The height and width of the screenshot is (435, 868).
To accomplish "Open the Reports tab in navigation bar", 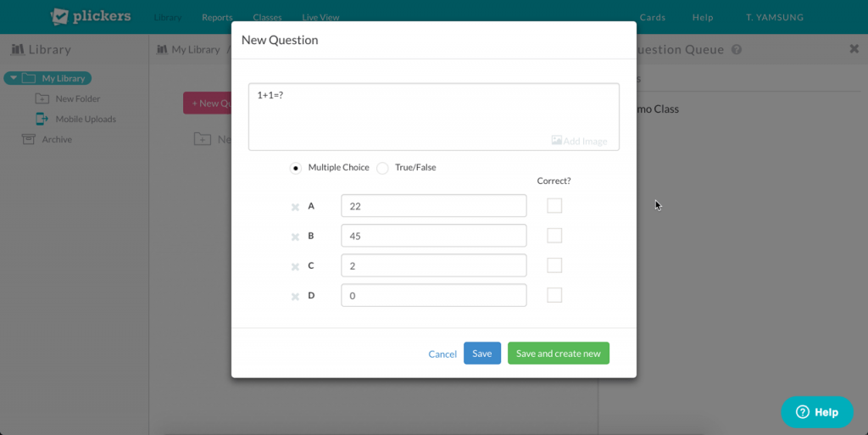I will click(217, 18).
